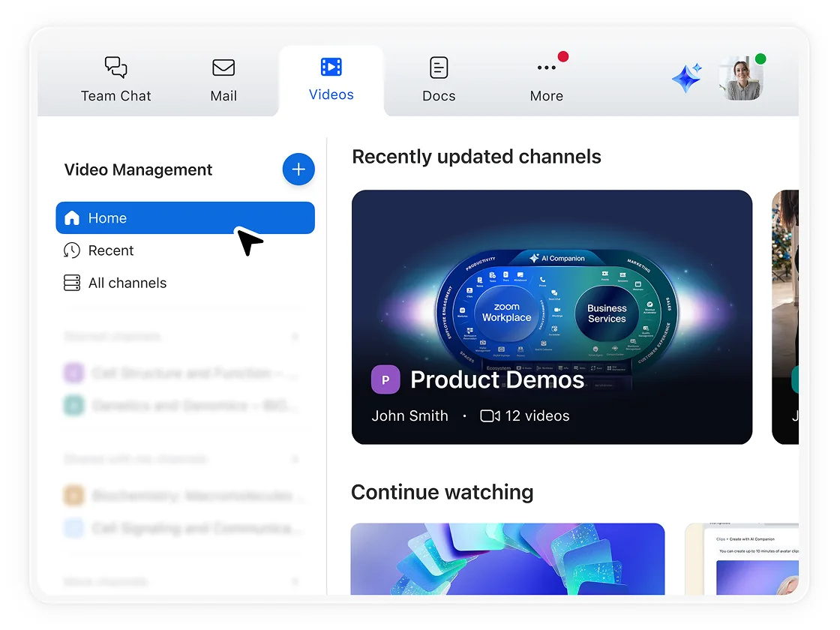Open the More menu with three dots
Screen dimensions: 840x630
tap(546, 67)
